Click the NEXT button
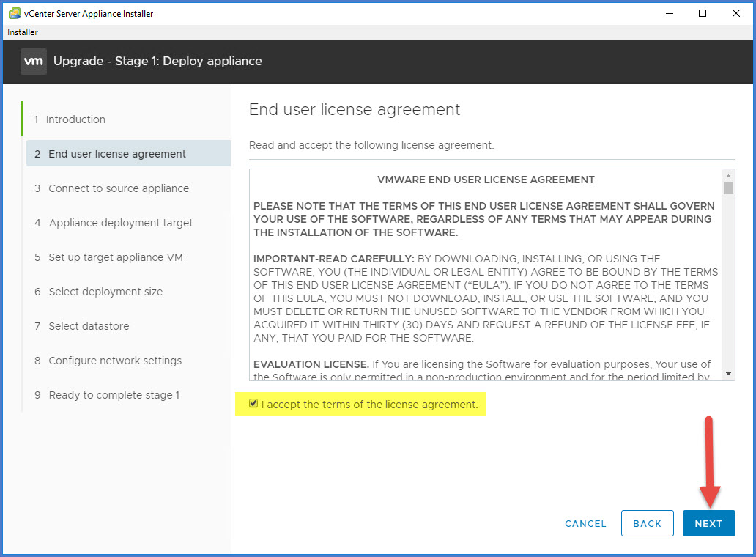Screen dimensions: 756x557 [708, 523]
